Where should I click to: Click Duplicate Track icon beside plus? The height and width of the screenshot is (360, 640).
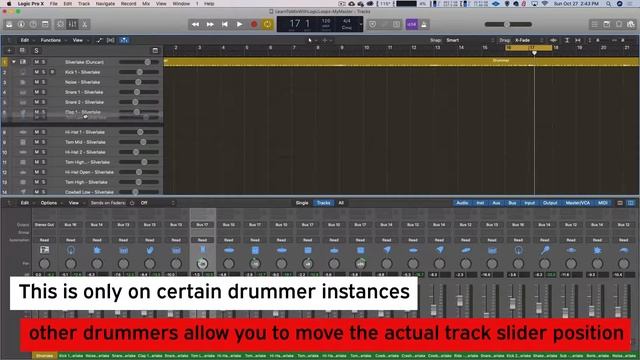click(22, 50)
